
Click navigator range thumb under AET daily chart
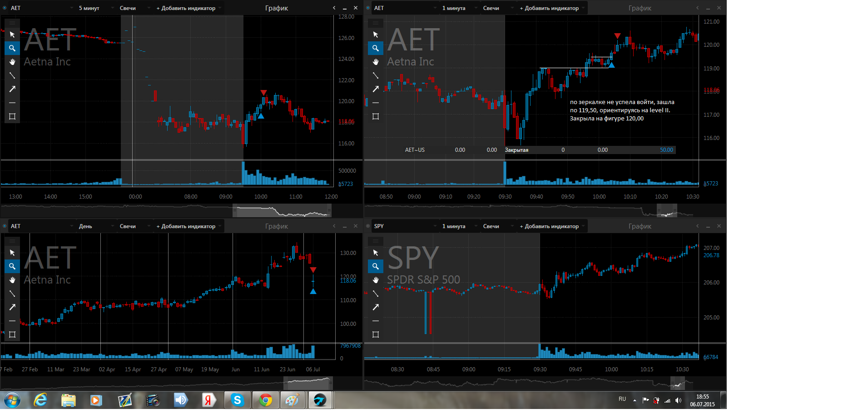pyautogui.click(x=308, y=383)
